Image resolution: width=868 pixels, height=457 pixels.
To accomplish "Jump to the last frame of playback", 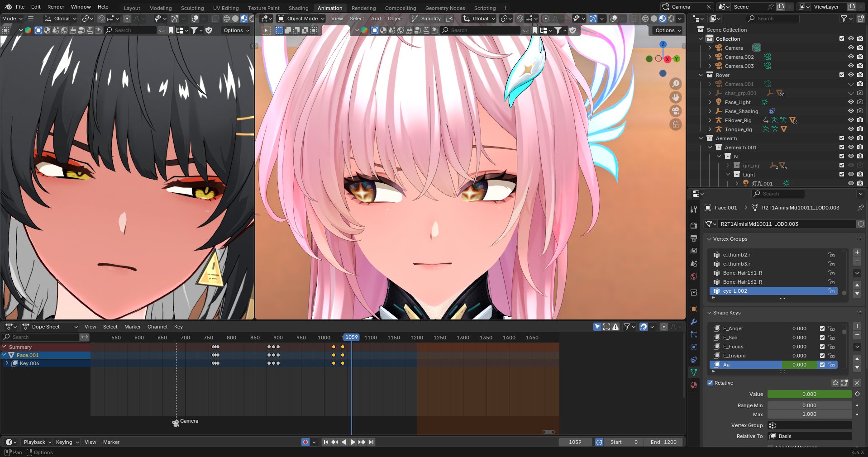I will (x=371, y=442).
